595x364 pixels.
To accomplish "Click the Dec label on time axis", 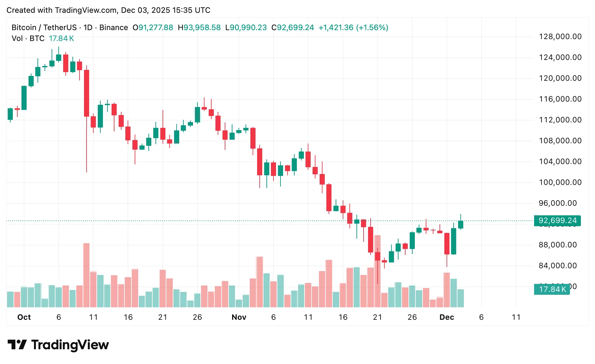I will pyautogui.click(x=447, y=317).
